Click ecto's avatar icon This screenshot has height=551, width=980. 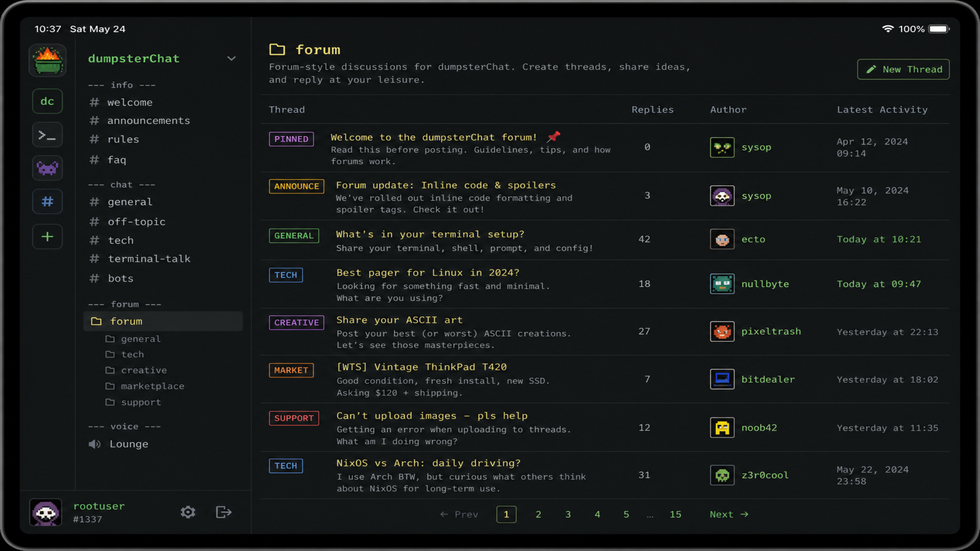pyautogui.click(x=722, y=239)
